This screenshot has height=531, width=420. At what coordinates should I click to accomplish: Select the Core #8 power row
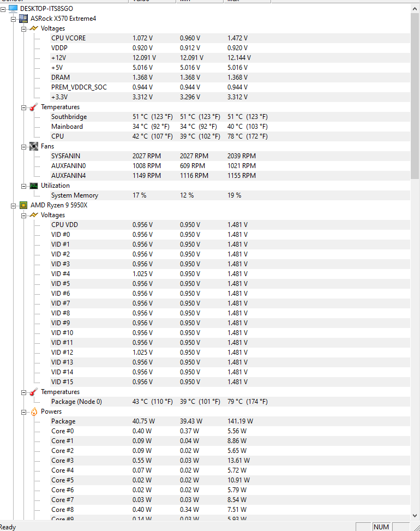[x=230, y=509]
